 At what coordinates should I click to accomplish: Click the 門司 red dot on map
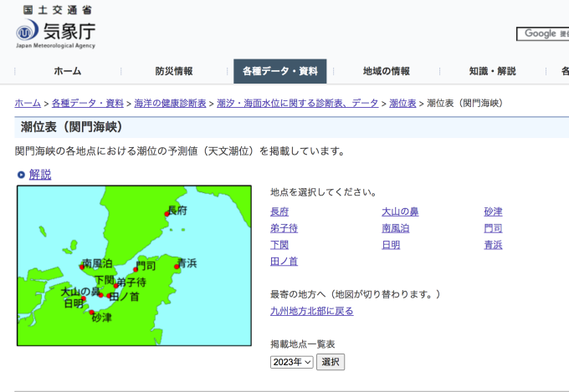point(136,269)
